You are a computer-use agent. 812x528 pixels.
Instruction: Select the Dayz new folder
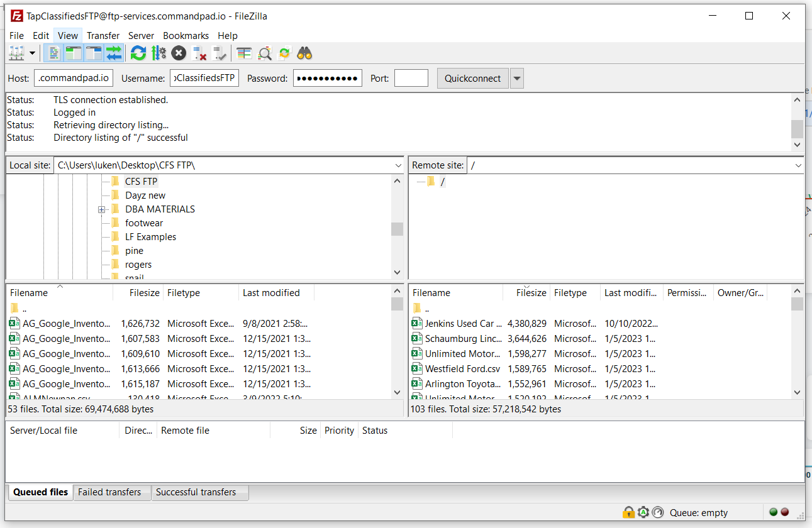pyautogui.click(x=145, y=195)
